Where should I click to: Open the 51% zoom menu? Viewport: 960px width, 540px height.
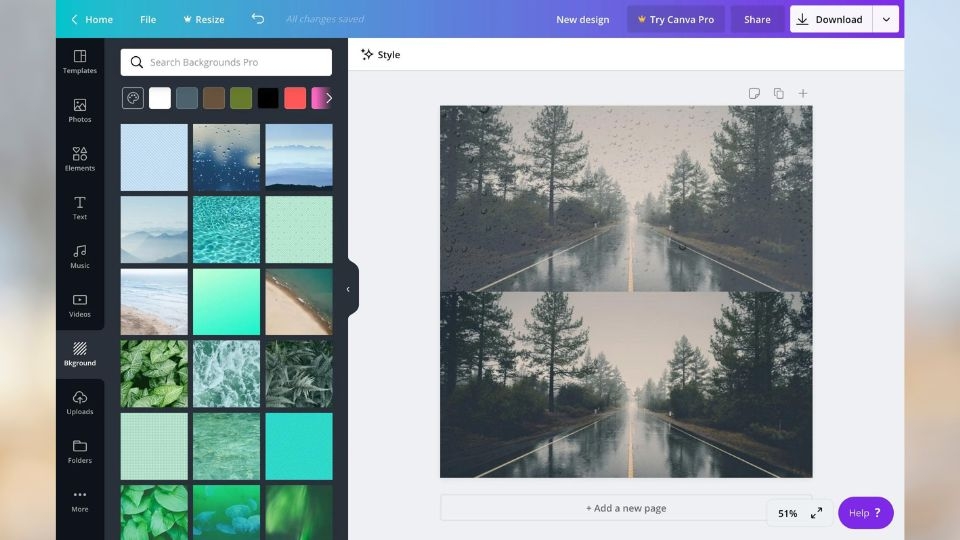click(x=787, y=513)
